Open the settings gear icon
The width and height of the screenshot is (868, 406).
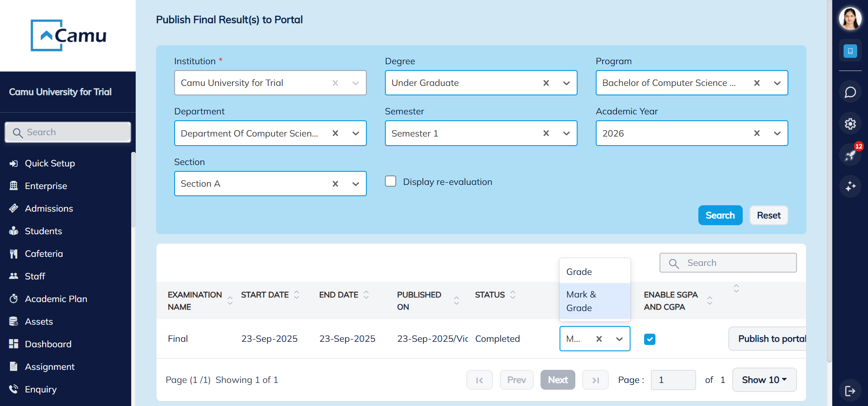pyautogui.click(x=850, y=124)
